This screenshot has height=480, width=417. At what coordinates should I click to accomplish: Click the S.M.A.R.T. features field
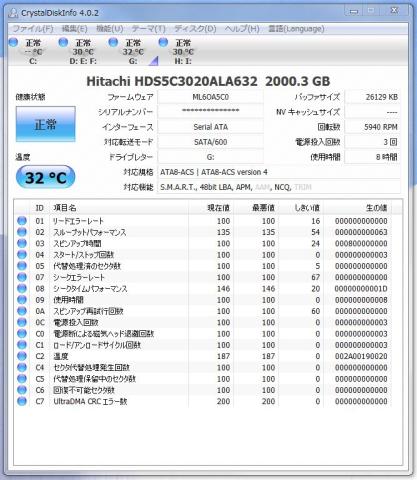click(279, 187)
